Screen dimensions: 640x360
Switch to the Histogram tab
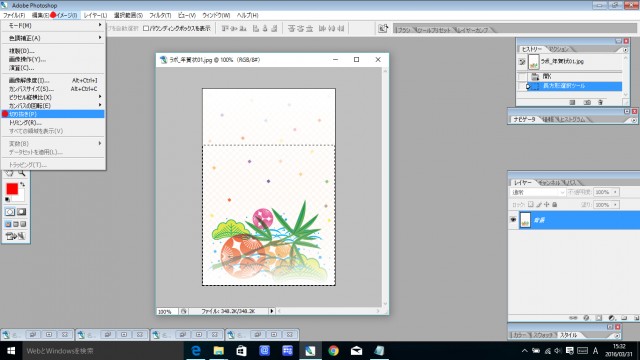[572, 119]
